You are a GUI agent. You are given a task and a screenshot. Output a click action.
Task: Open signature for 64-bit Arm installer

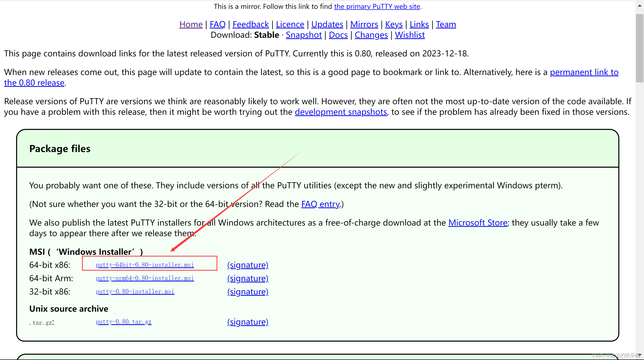248,278
